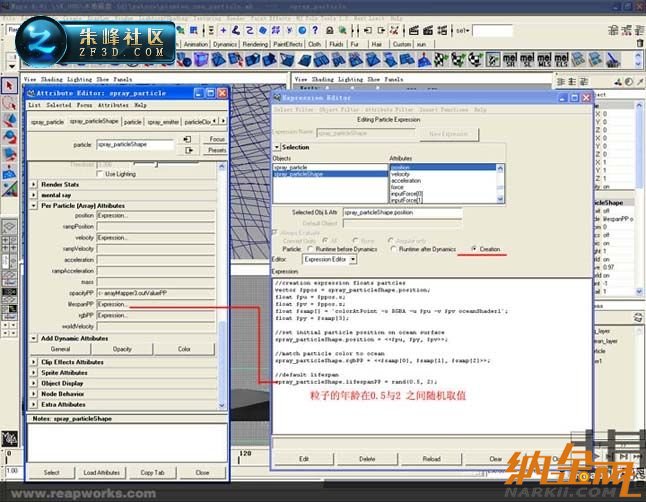646x502 pixels.
Task: Enable the Use Lighting checkbox
Action: point(99,174)
